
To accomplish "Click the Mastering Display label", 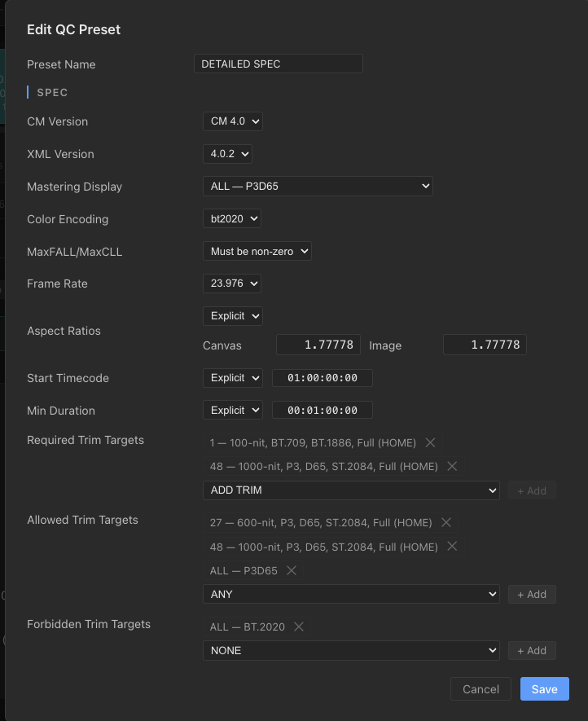I will pos(74,187).
